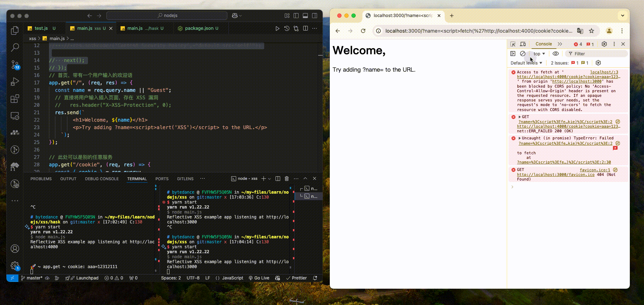644x305 pixels.
Task: Click http://localhost:3000/favicon.ico link
Action: (x=556, y=174)
